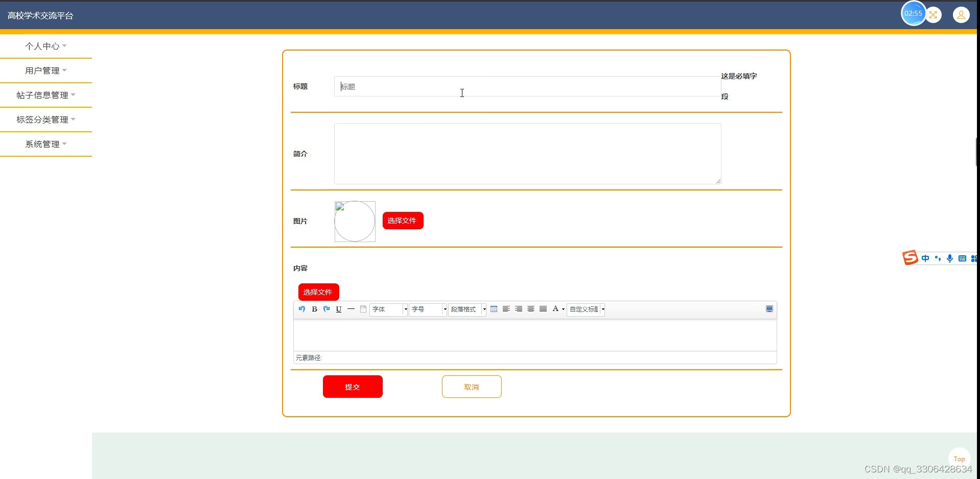The width and height of the screenshot is (980, 479).
Task: Align text right in the editor
Action: [518, 309]
